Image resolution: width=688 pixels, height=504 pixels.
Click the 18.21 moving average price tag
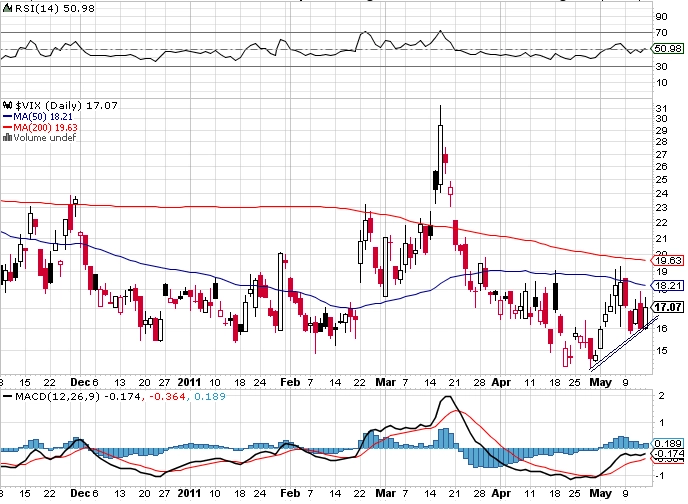coord(667,286)
